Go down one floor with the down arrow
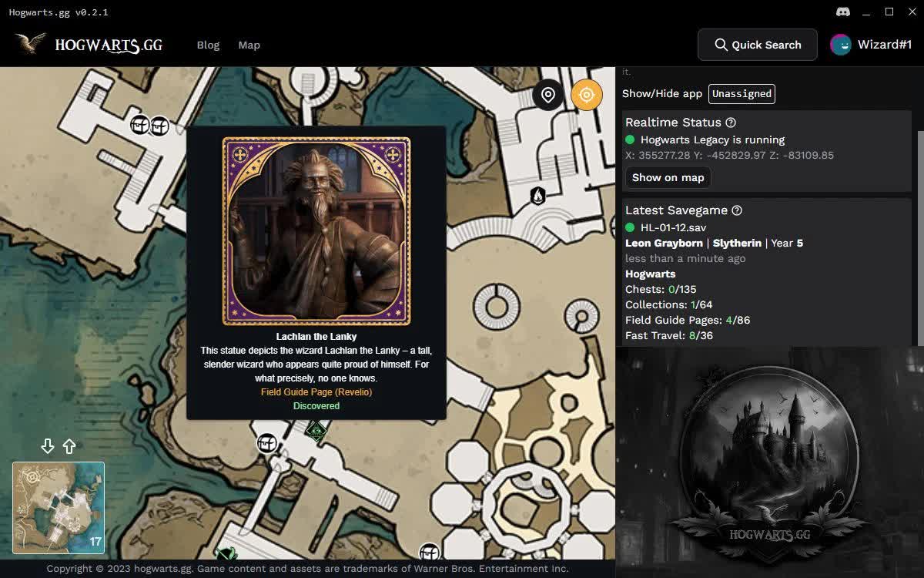The image size is (924, 578). pos(48,446)
